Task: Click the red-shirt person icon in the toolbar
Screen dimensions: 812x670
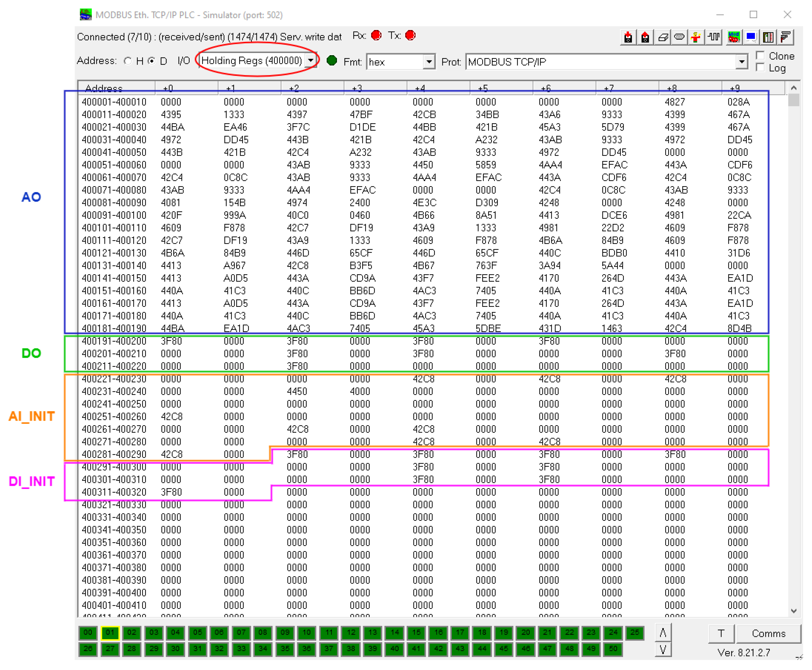Action: [x=695, y=37]
